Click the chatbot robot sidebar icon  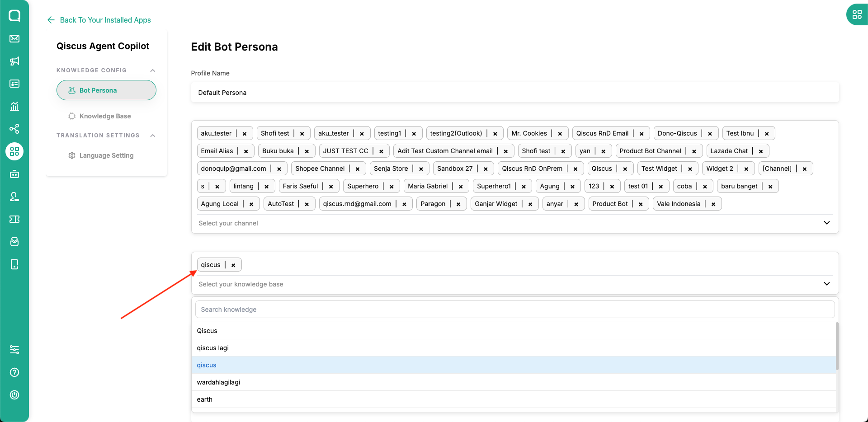pos(14,174)
